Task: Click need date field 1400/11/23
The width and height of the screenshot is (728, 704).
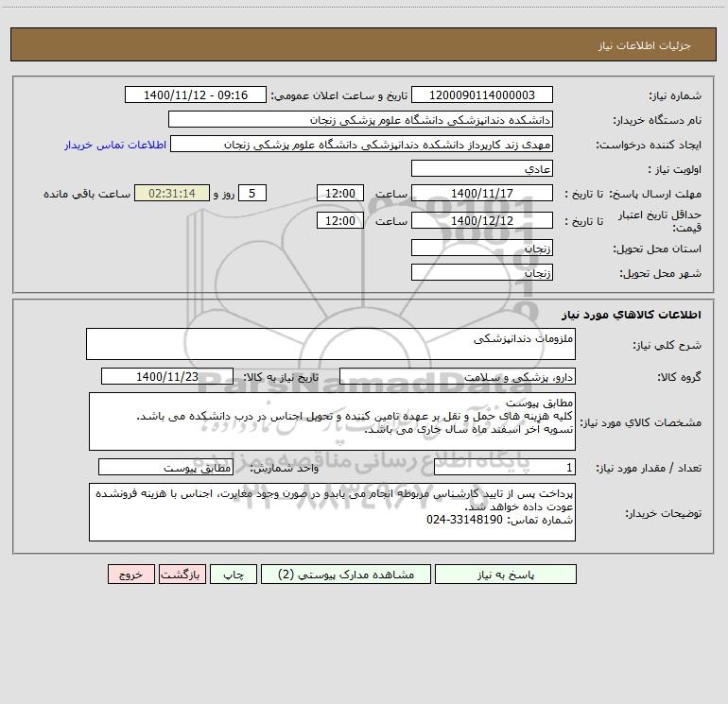Action: (x=167, y=376)
